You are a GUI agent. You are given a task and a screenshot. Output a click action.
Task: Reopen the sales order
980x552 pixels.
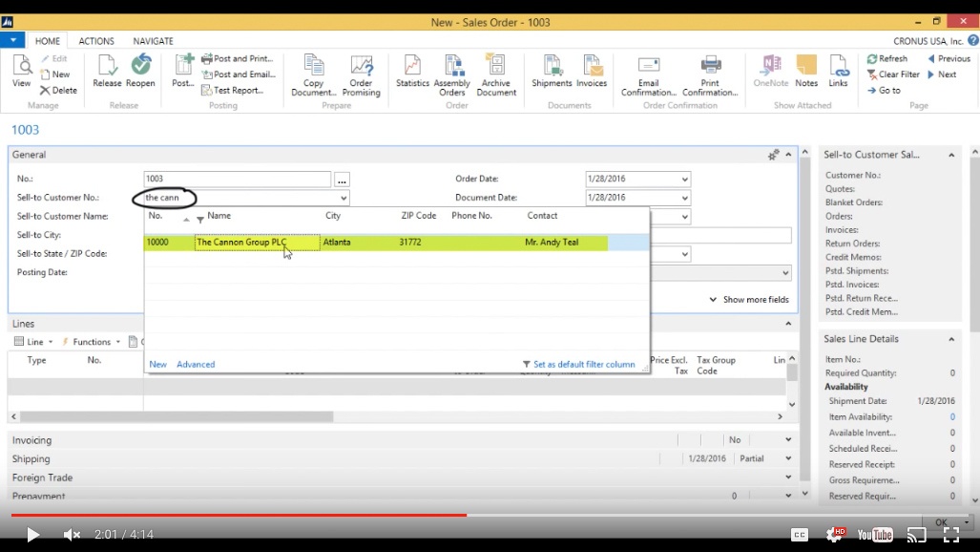(x=140, y=72)
